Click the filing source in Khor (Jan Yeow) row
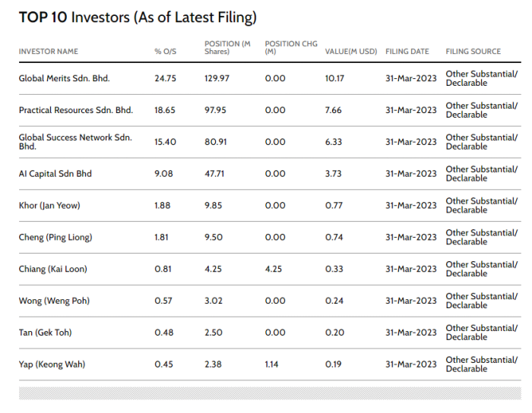532x413 pixels. coord(481,206)
